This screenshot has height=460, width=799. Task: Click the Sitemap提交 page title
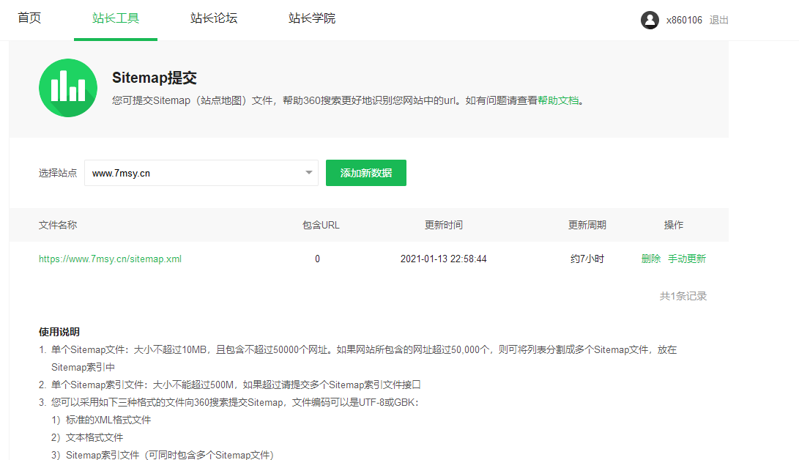(x=154, y=78)
